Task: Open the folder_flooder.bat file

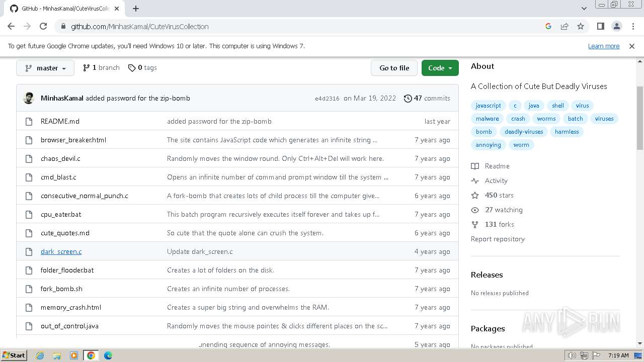Action: [67, 270]
